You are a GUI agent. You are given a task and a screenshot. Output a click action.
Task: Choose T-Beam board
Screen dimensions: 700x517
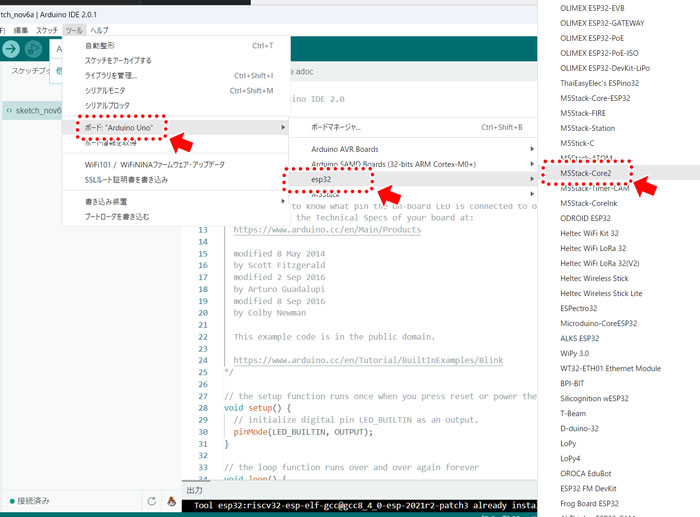pos(573,413)
